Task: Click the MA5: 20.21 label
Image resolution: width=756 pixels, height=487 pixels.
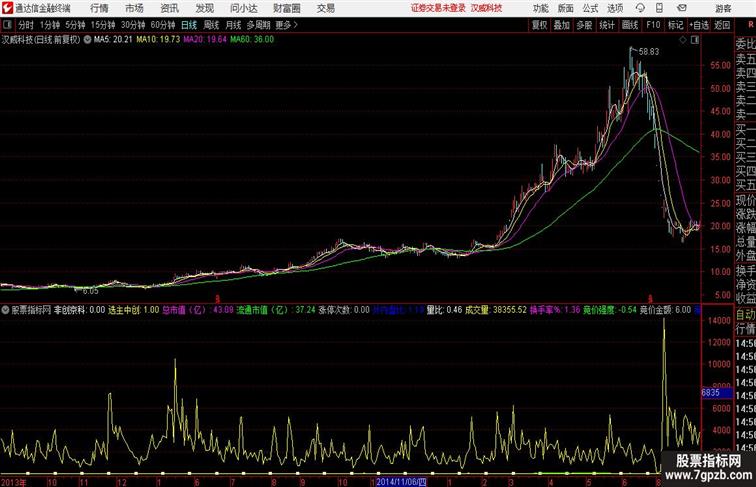Action: 113,40
